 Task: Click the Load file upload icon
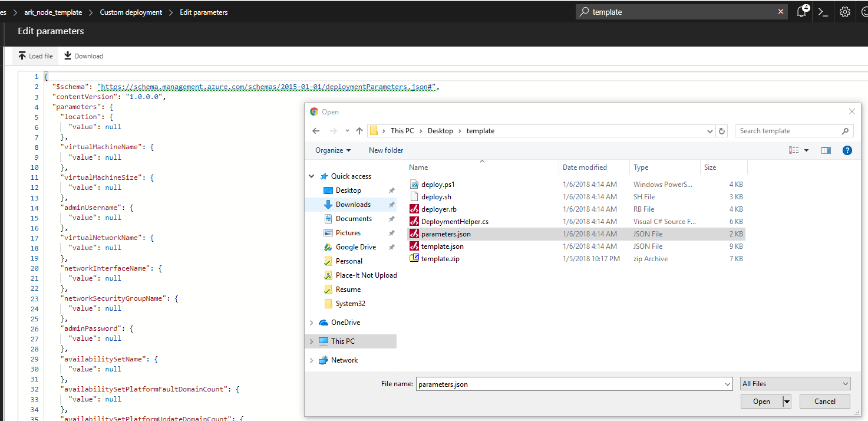click(22, 56)
